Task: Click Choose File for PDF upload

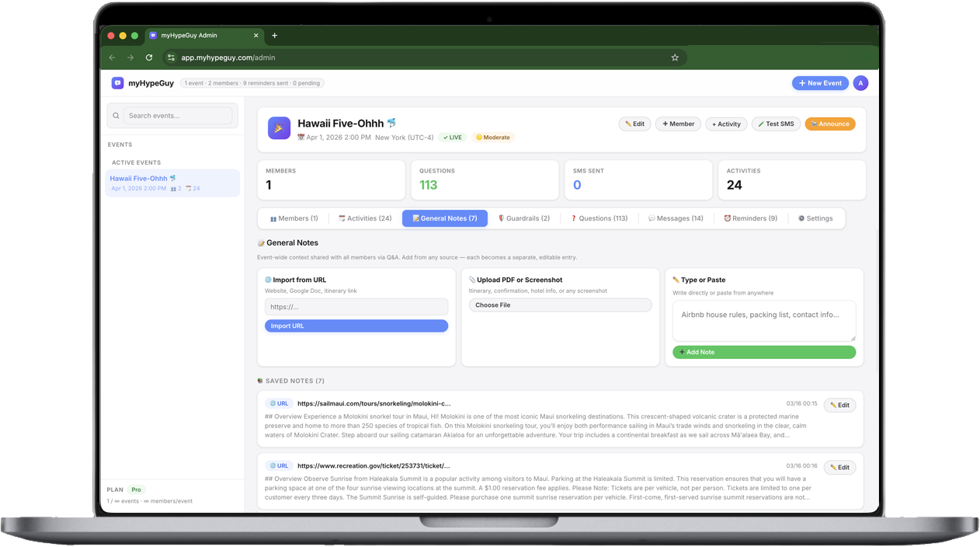Action: (x=560, y=305)
